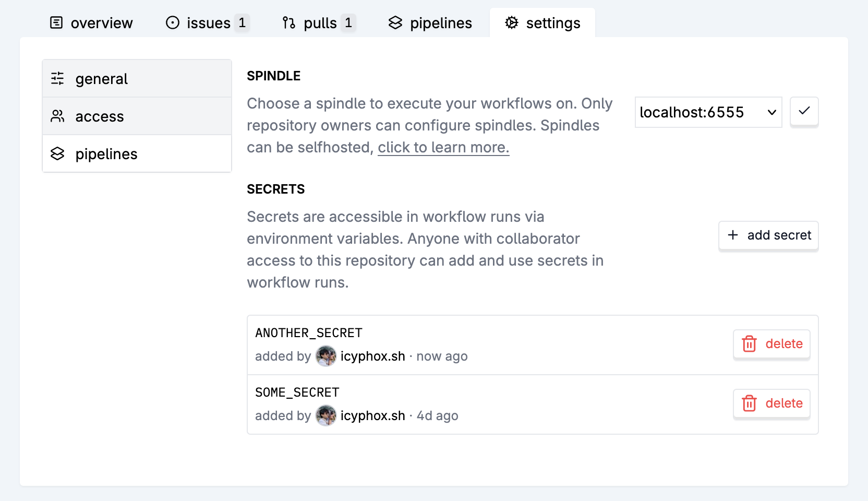Open the overview tab
Image resolution: width=868 pixels, height=501 pixels.
[91, 23]
